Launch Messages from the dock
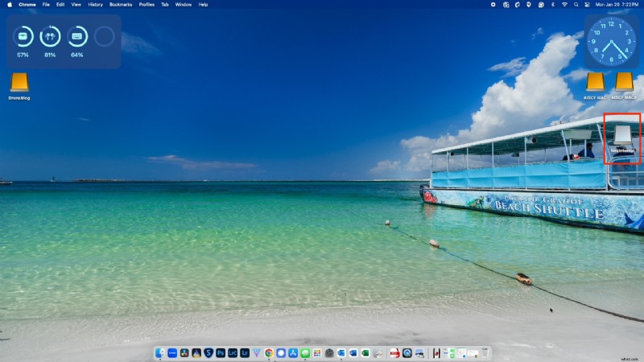The image size is (644, 362). (305, 353)
